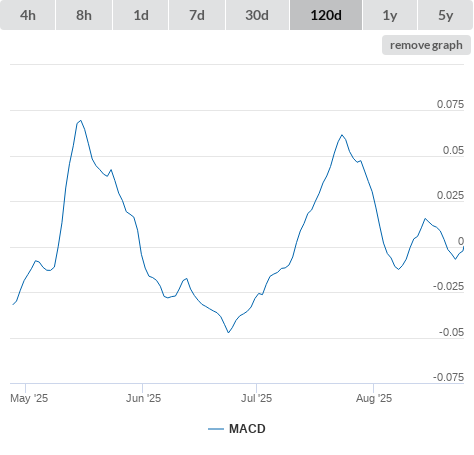Click the MACD lowest trough in late June
Image resolution: width=474 pixels, height=455 pixels.
[x=228, y=332]
